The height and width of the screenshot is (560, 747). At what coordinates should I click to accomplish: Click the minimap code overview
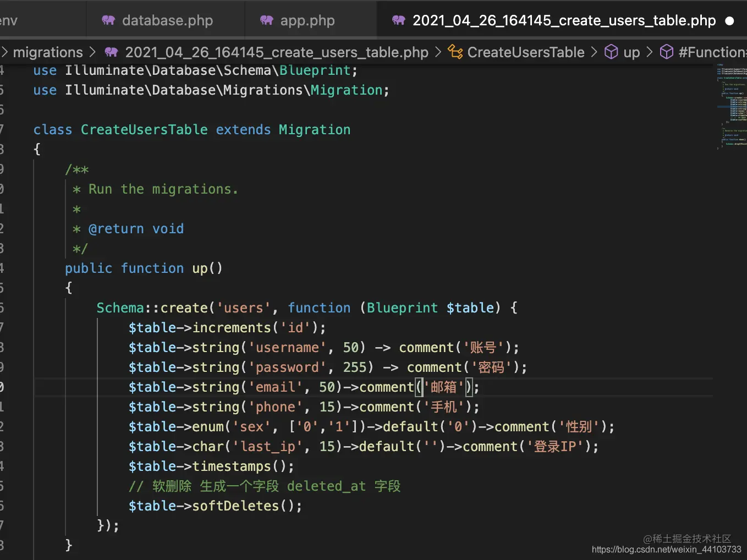click(732, 106)
